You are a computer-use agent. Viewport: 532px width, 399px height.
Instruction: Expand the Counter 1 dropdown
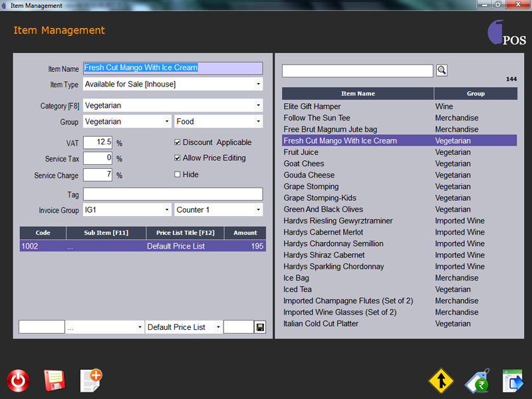tap(258, 210)
